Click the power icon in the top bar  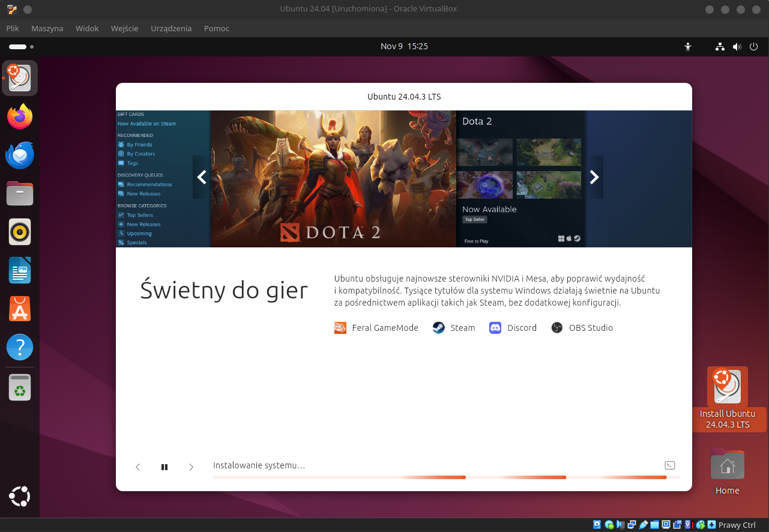(x=753, y=46)
